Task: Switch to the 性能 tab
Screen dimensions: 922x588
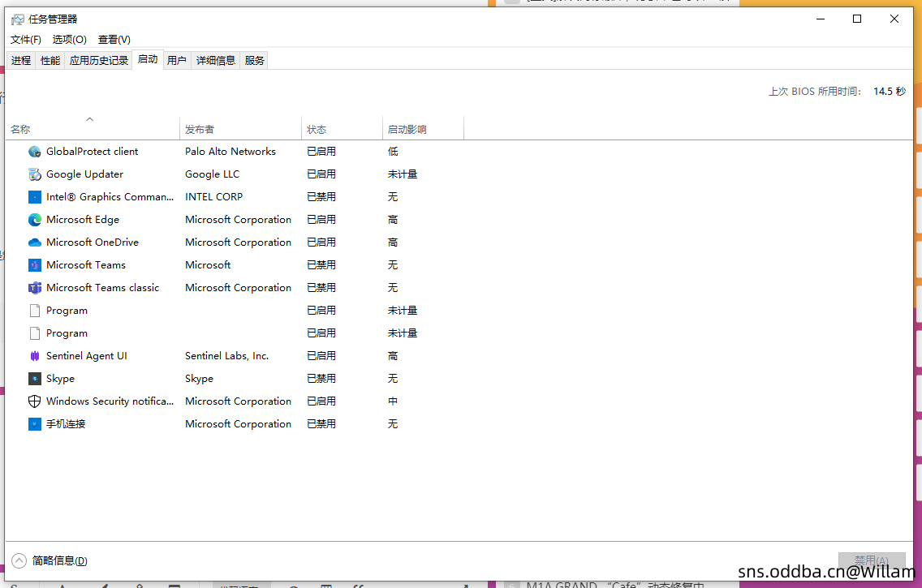Action: click(50, 61)
